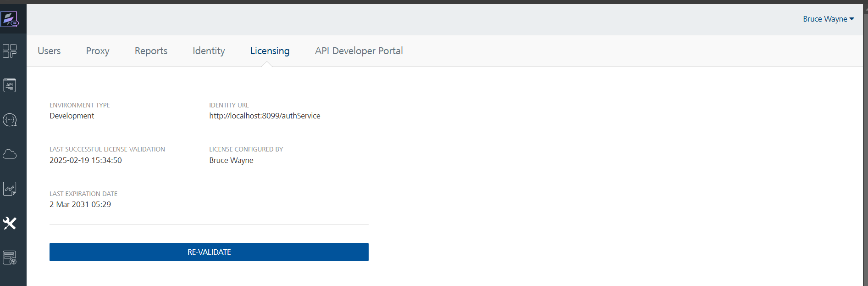Image resolution: width=868 pixels, height=286 pixels.
Task: Go to the Reports tab
Action: coord(151,51)
